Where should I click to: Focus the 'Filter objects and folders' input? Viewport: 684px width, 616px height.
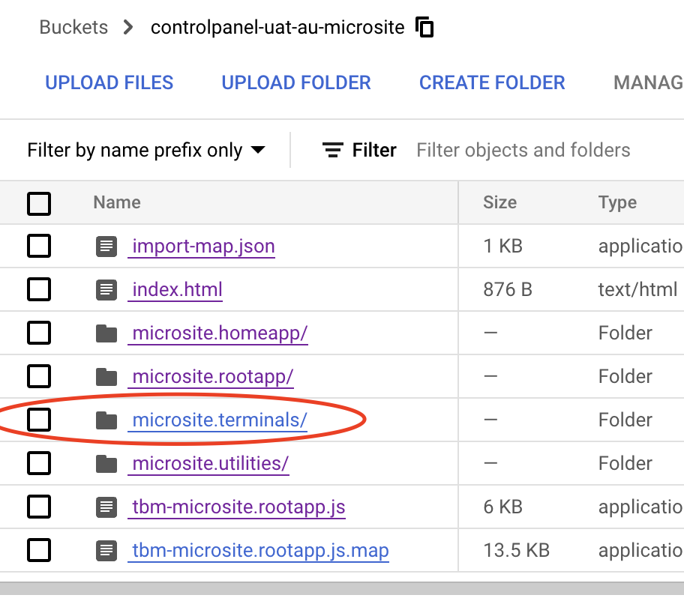coord(523,151)
